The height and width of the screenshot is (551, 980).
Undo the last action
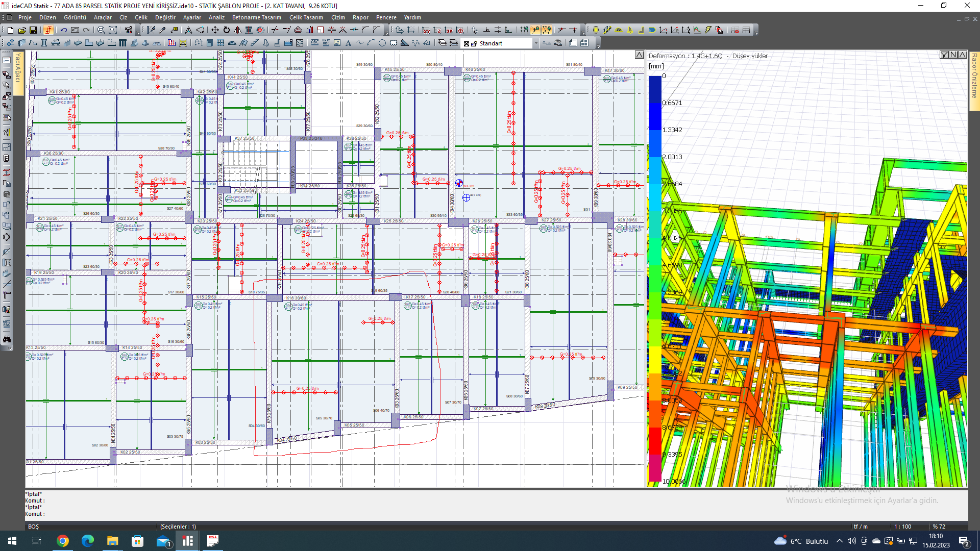coord(64,30)
